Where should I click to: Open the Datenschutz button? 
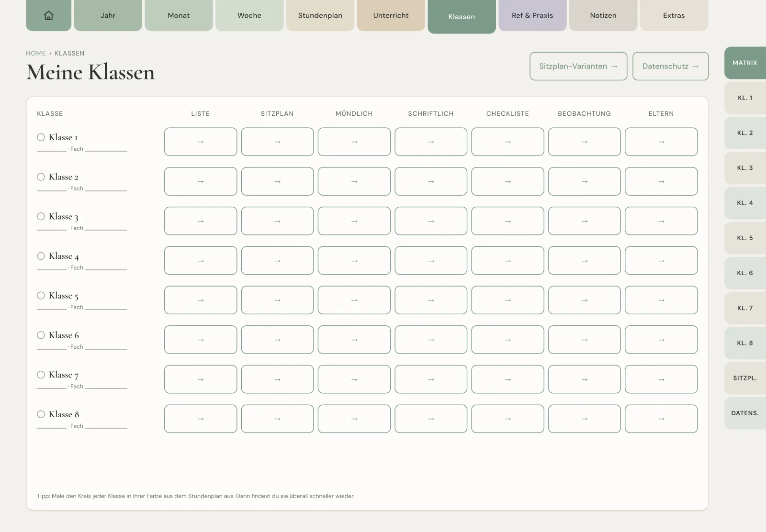670,66
